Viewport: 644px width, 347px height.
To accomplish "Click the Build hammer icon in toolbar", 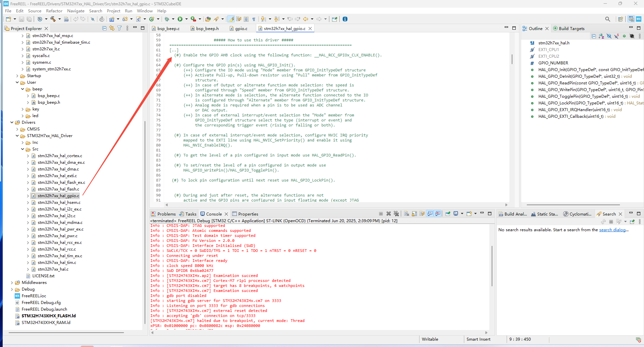I will point(53,19).
